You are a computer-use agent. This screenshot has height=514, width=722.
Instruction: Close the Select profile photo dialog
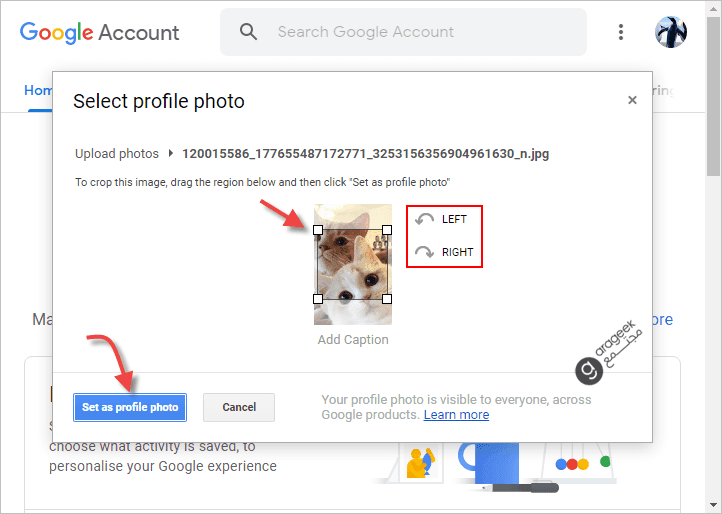[x=632, y=100]
